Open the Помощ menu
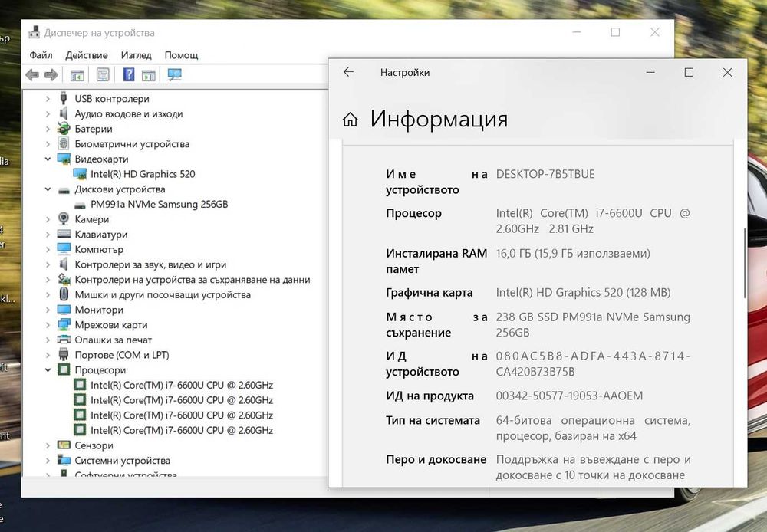 (182, 55)
